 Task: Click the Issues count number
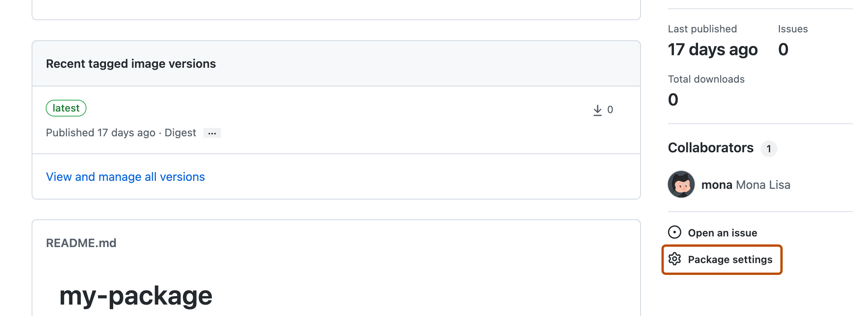(783, 49)
